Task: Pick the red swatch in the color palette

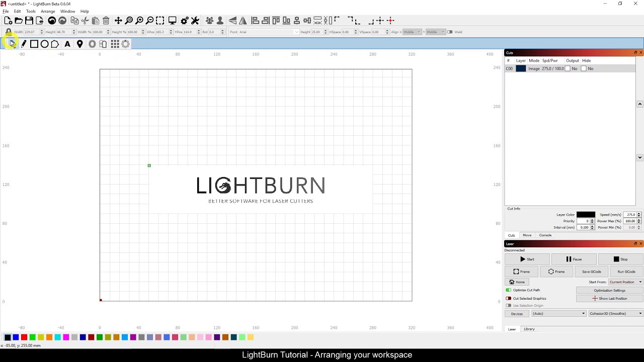Action: [24, 337]
